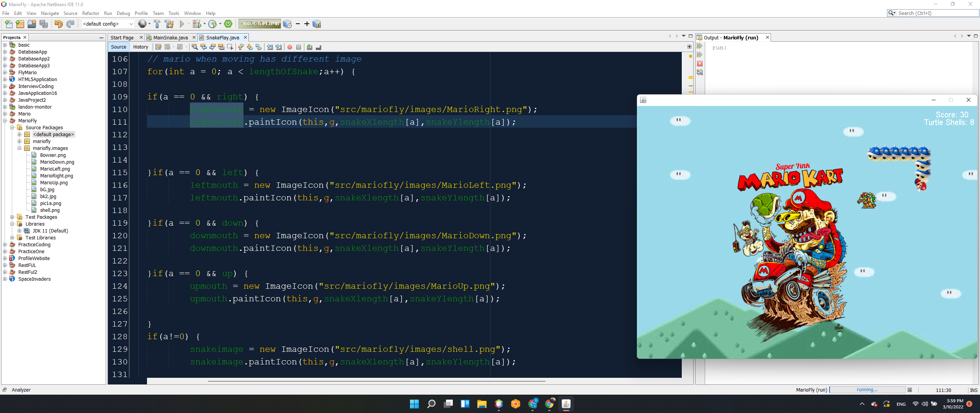Open the browser globe dropdown arrow
This screenshot has width=980, height=413.
[149, 24]
